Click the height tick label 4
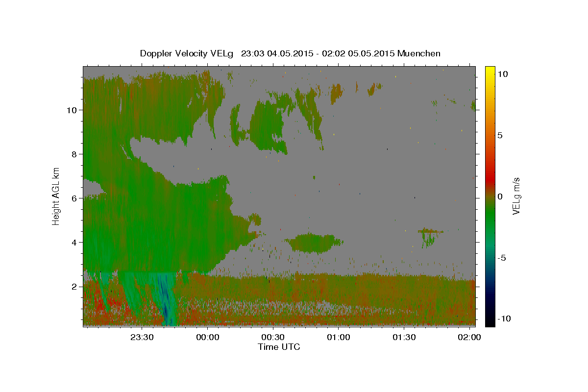 pyautogui.click(x=73, y=242)
